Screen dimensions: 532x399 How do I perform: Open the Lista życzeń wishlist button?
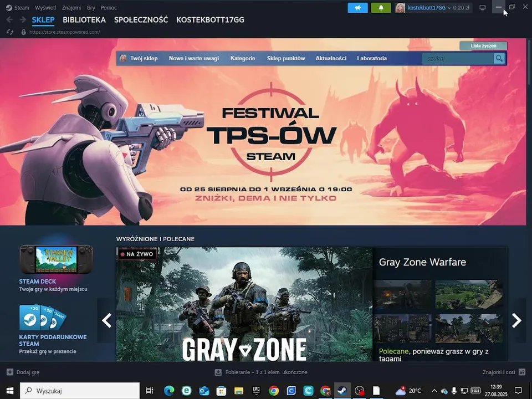[483, 46]
